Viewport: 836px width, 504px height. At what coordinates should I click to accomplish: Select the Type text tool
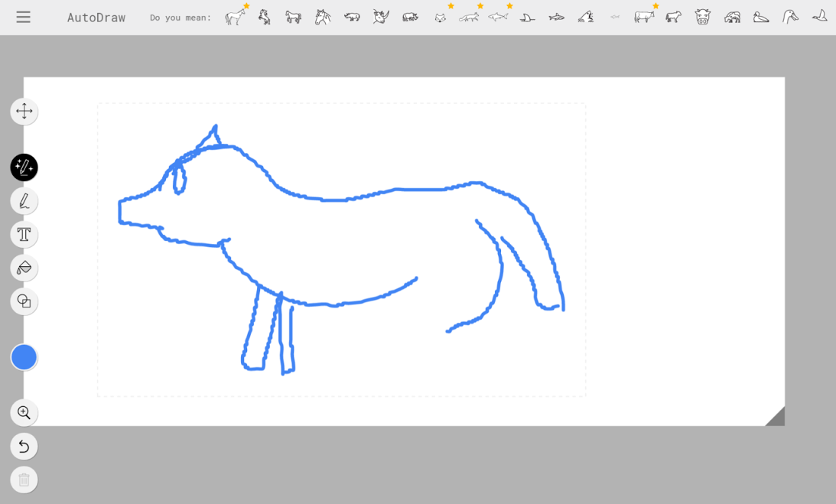(x=24, y=234)
